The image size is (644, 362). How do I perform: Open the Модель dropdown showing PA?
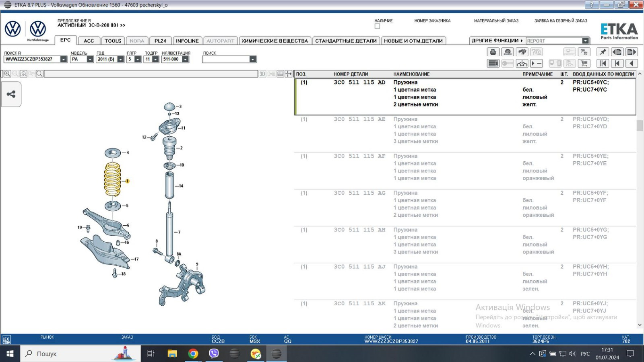point(90,60)
